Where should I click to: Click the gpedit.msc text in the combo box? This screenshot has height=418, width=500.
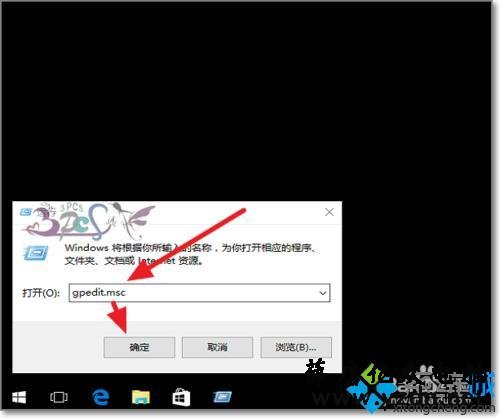(x=99, y=293)
